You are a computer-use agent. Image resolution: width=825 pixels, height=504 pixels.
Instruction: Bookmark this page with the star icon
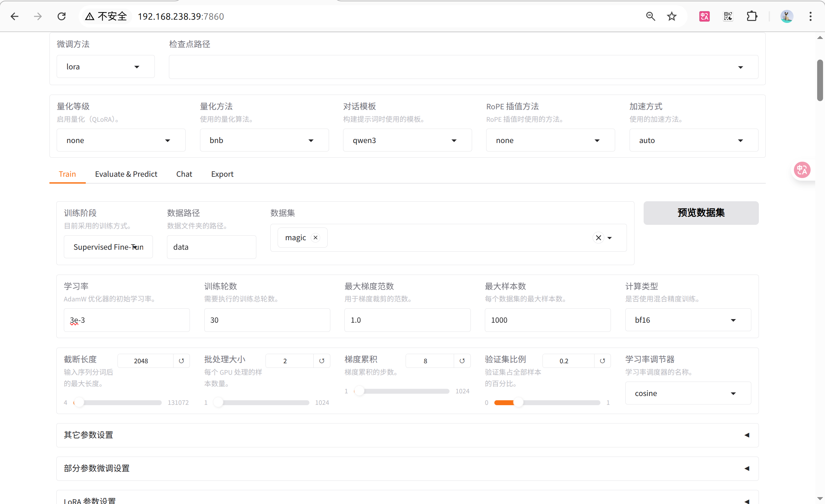pos(672,16)
